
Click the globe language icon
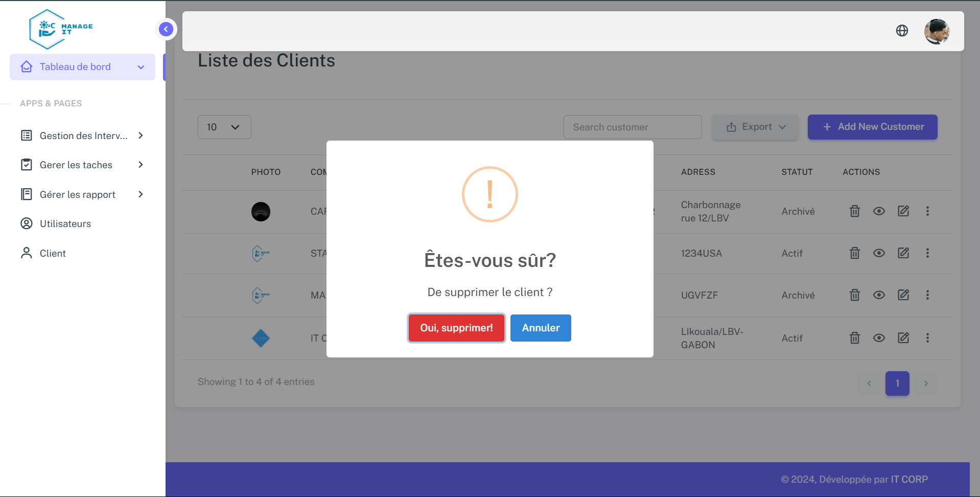click(902, 31)
